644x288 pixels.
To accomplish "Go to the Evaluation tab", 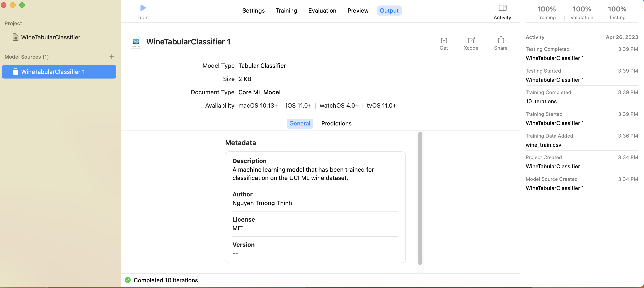I will (x=322, y=11).
